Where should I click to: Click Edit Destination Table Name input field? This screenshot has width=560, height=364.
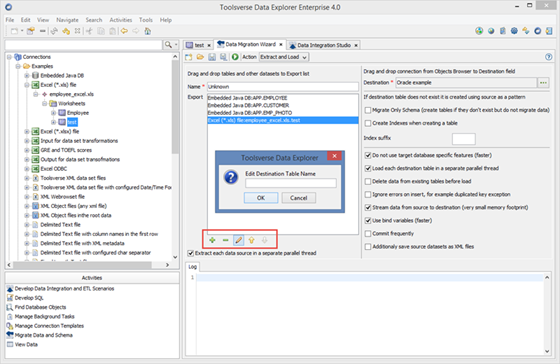tap(291, 183)
